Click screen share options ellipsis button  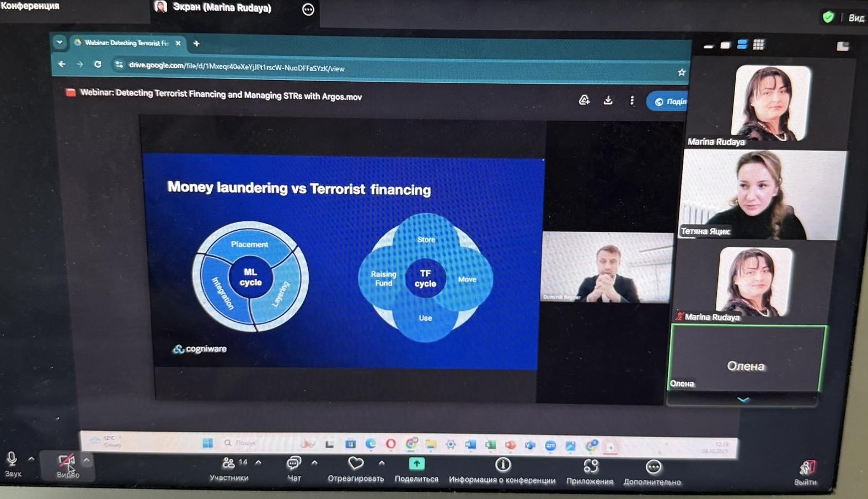[x=308, y=9]
